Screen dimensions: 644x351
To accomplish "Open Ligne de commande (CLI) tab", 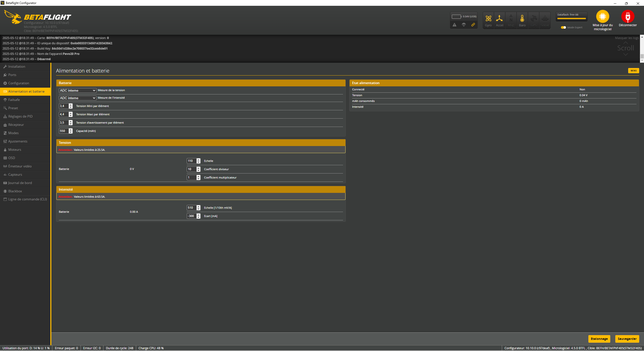I will click(x=27, y=199).
